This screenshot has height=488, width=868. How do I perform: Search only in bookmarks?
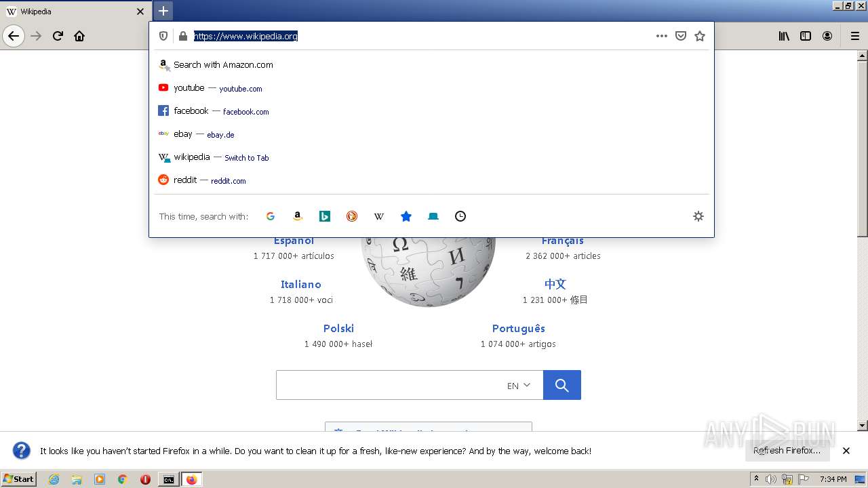(406, 216)
